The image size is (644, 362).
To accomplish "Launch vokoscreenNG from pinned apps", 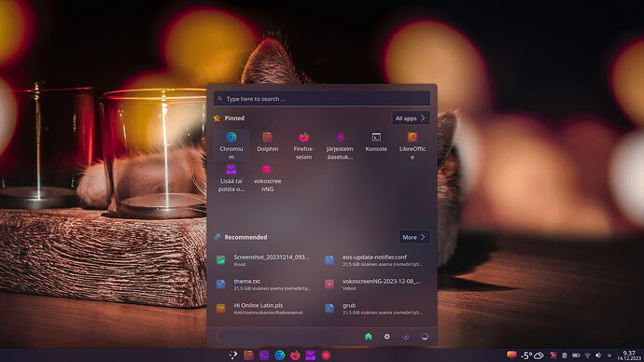I will 267,178.
